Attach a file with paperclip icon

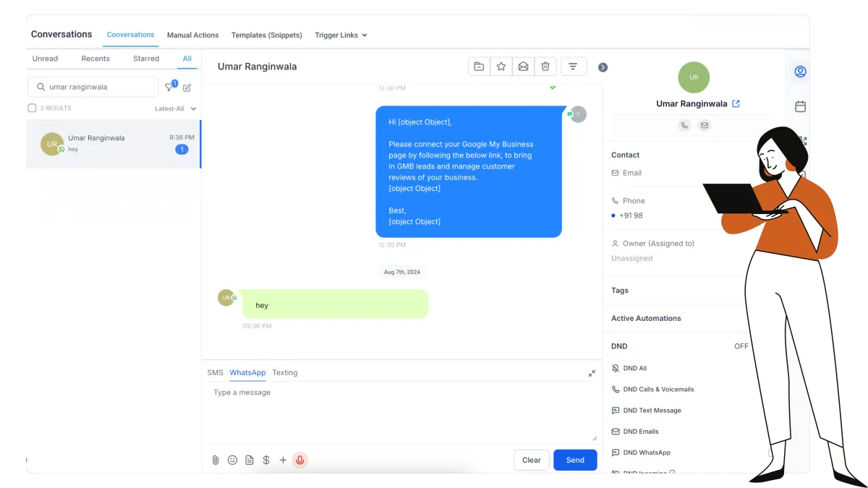[x=216, y=460]
